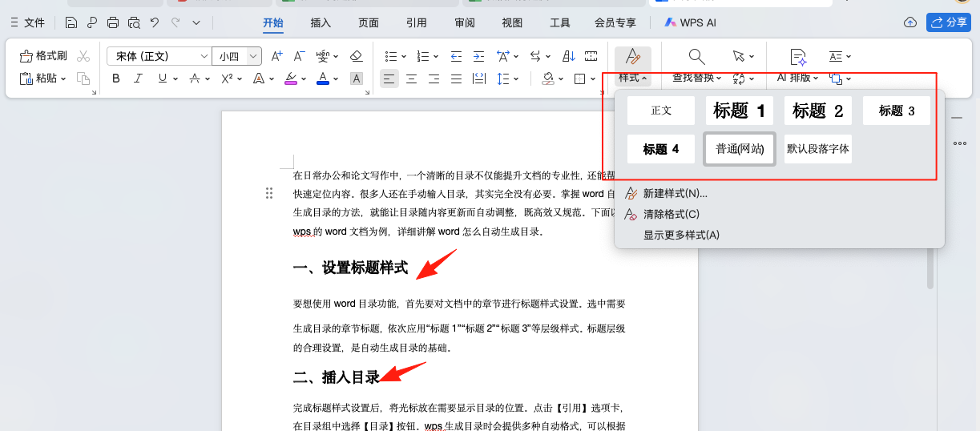Apply the 标题 1 style
Screen dimensions: 980x431
tap(740, 111)
